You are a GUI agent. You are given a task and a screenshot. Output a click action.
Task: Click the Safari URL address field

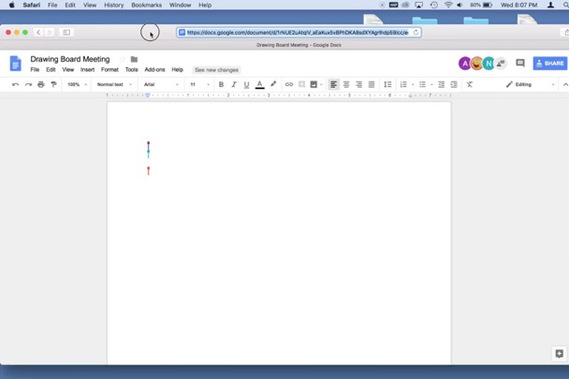coord(299,32)
